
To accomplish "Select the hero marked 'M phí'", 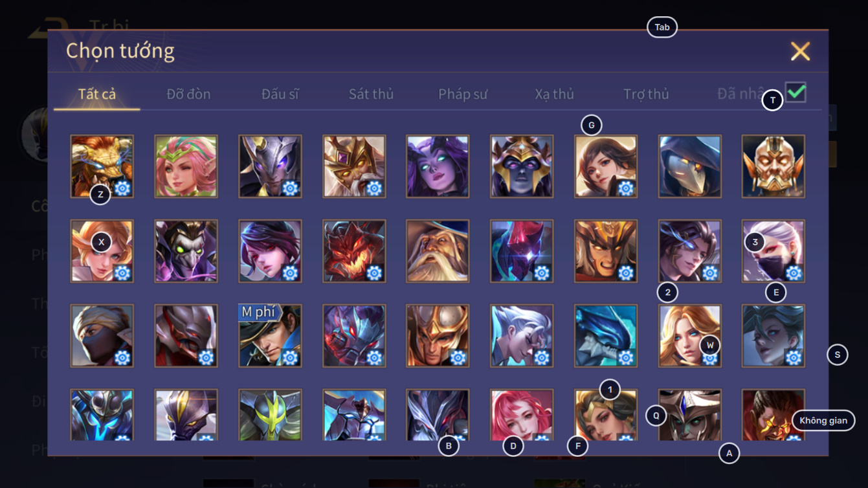I will 270,336.
